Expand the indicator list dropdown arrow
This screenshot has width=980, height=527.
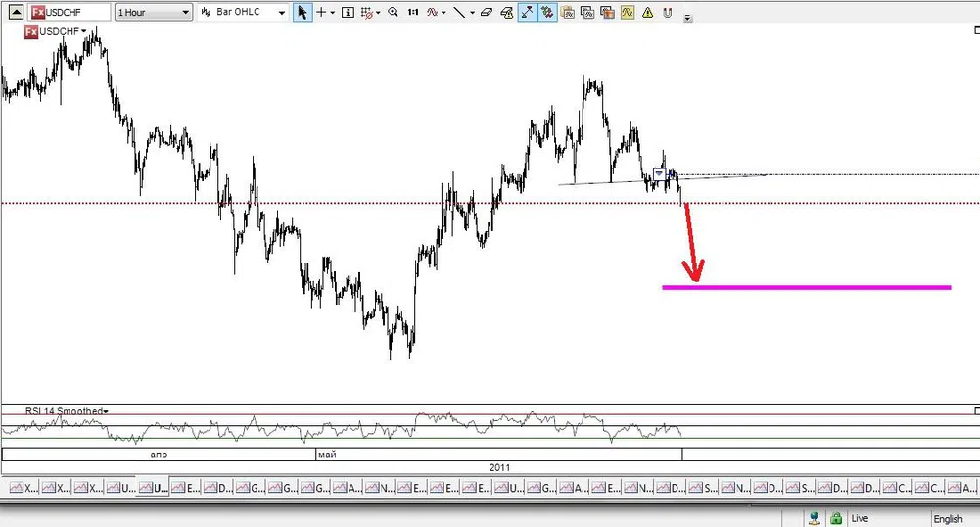(x=443, y=13)
